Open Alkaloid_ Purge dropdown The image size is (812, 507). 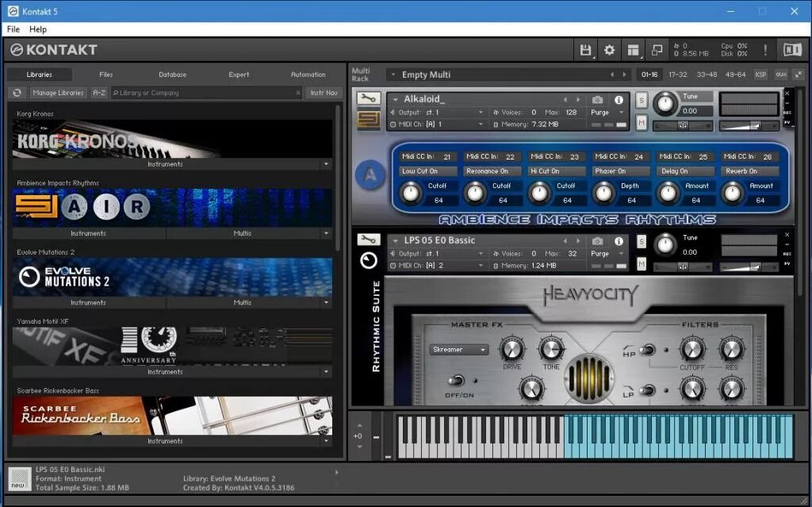[607, 113]
